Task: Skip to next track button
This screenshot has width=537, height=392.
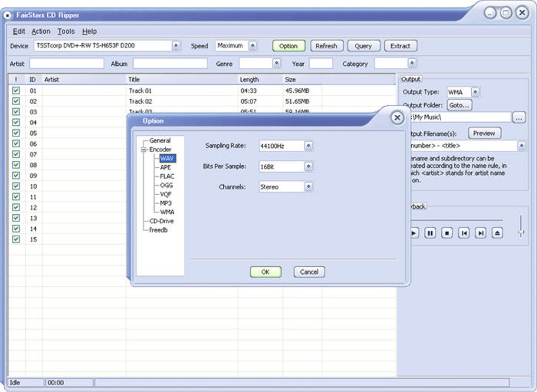Action: pos(481,233)
